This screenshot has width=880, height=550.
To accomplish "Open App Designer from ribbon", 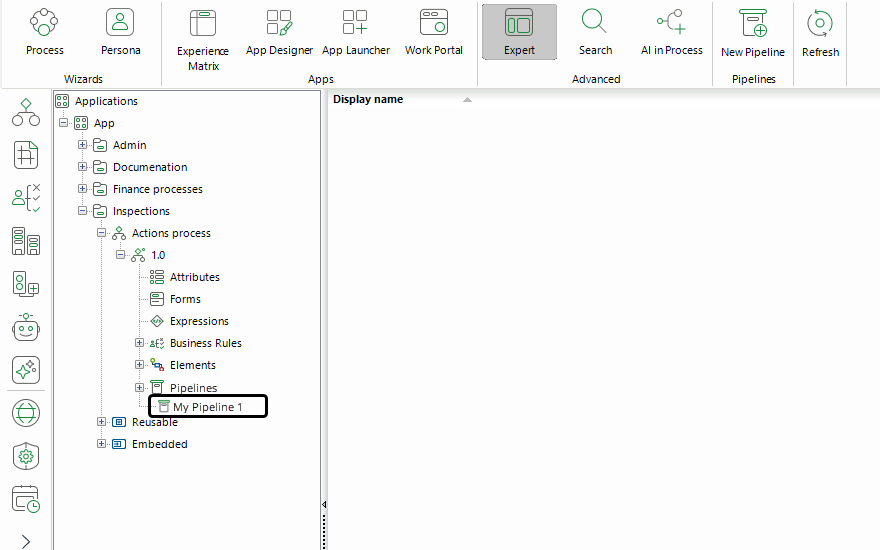I will (x=279, y=33).
